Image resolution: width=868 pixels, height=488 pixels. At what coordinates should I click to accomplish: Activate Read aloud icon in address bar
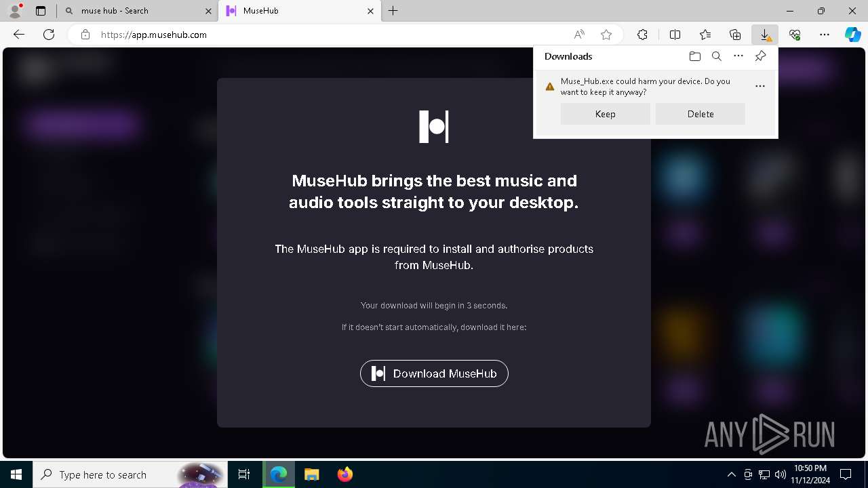[x=579, y=35]
